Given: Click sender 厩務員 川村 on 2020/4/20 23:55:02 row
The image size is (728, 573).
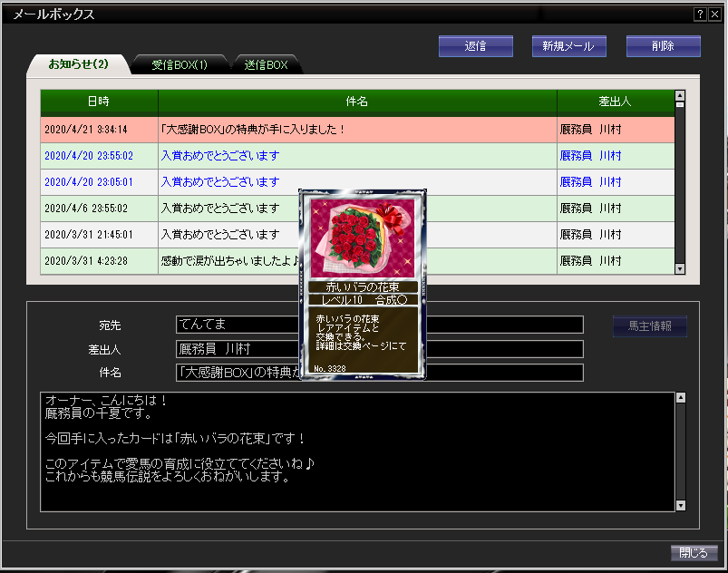Looking at the screenshot, I should 590,156.
